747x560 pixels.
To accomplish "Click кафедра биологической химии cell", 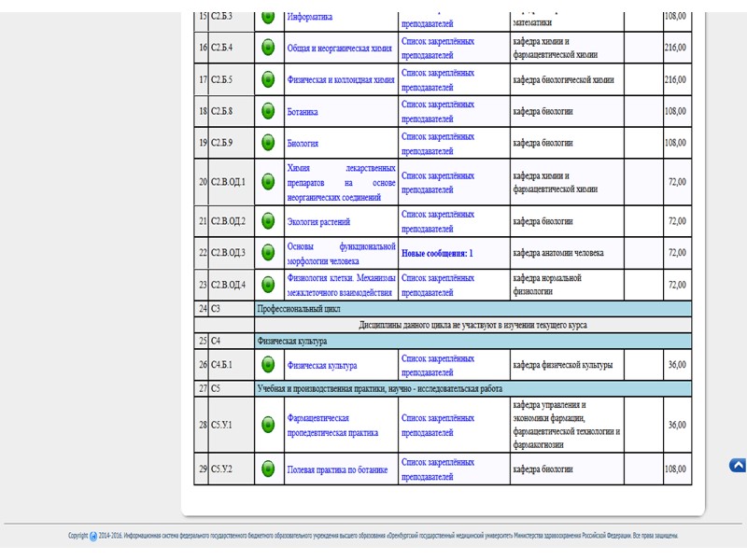I will pos(567,79).
